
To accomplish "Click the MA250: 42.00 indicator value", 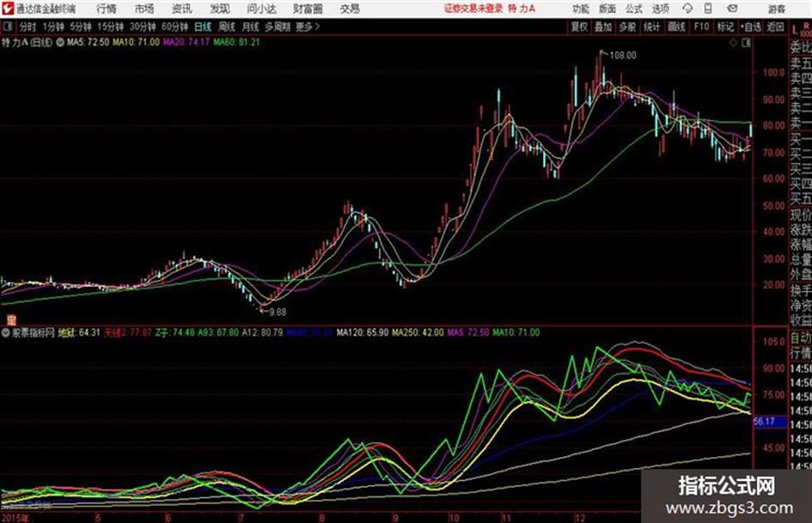I will coord(418,332).
